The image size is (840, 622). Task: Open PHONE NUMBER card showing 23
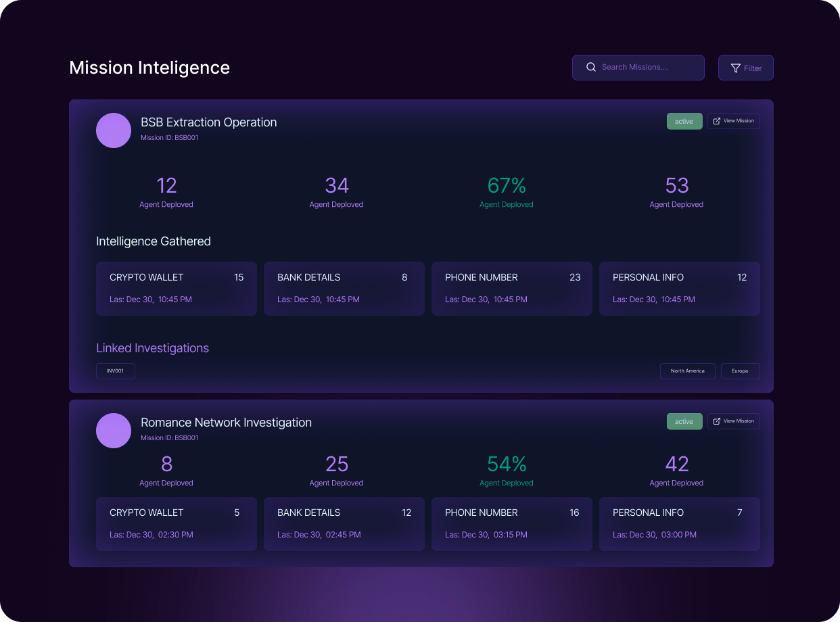512,289
